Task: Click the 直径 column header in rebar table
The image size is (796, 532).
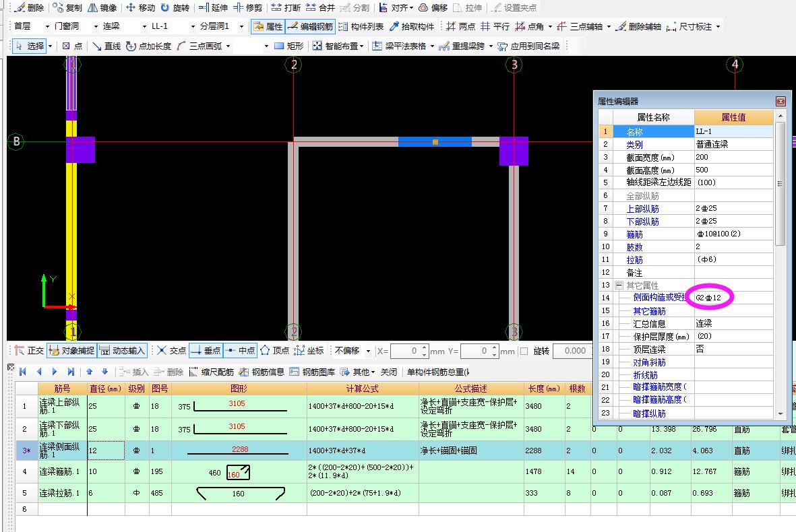Action: (x=106, y=389)
